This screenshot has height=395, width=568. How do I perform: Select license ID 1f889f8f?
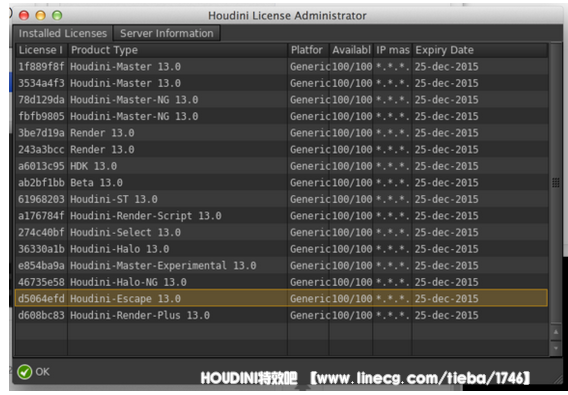click(x=41, y=67)
